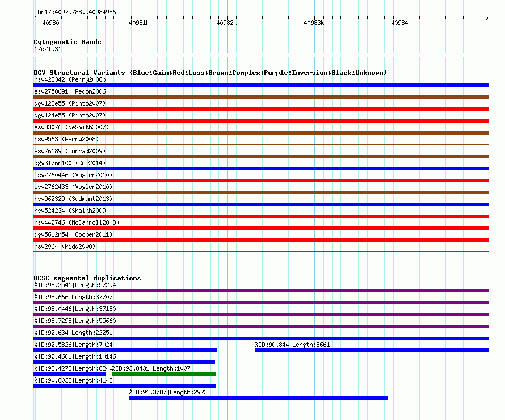Click the %ID:98.0446|Length:37180 duplication label
Image resolution: width=505 pixels, height=420 pixels.
coord(75,309)
